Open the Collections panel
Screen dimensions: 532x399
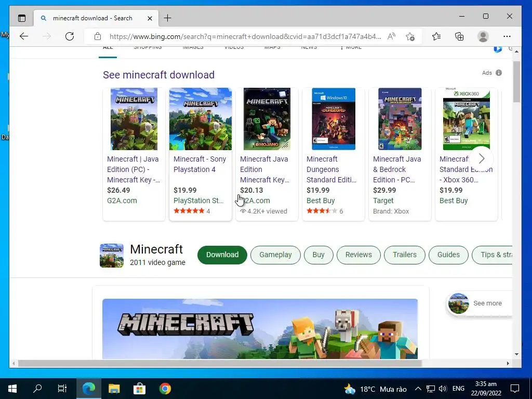click(459, 36)
